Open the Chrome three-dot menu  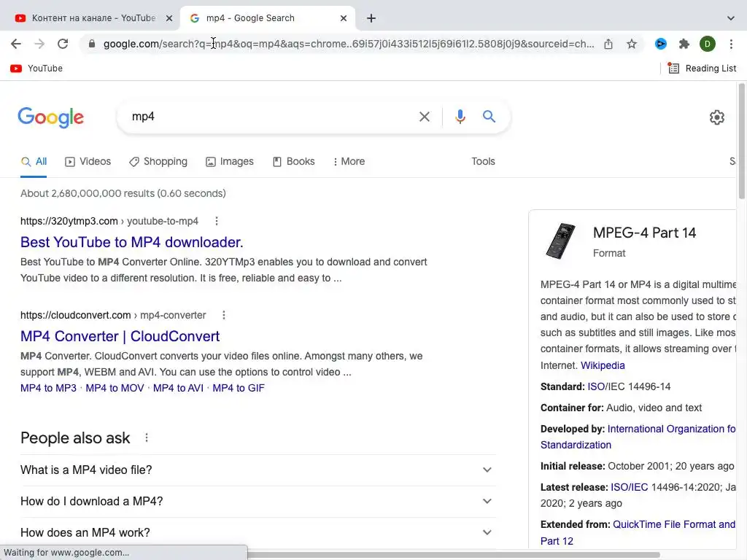(x=731, y=44)
